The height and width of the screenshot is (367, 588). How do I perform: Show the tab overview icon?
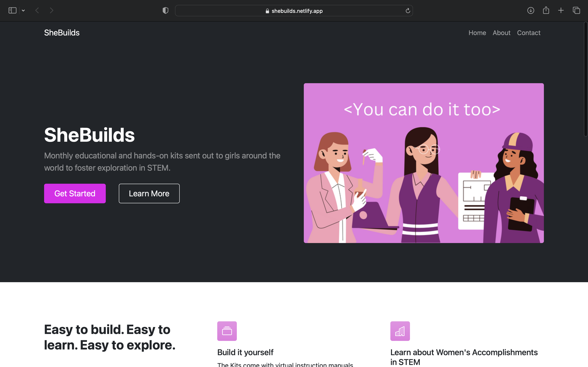576,10
